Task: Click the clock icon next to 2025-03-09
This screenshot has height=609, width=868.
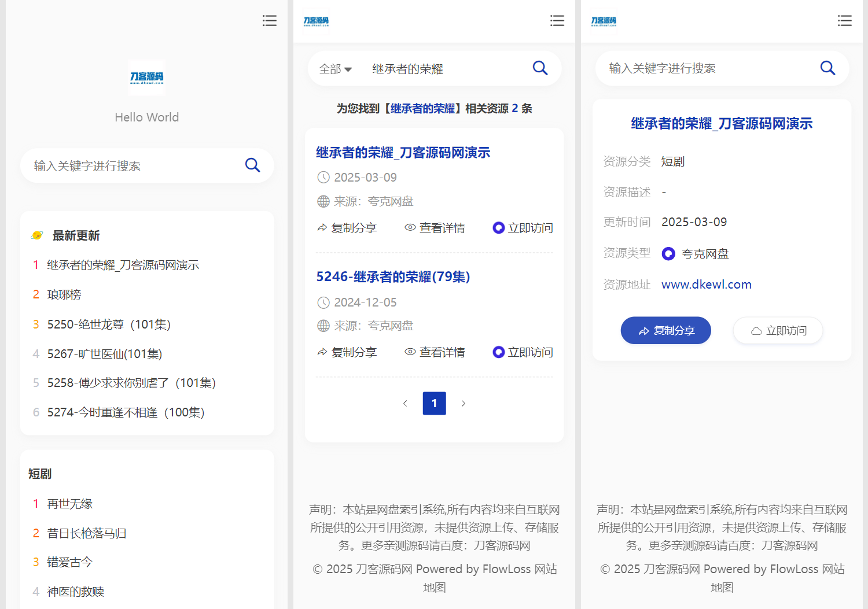Action: pyautogui.click(x=323, y=177)
